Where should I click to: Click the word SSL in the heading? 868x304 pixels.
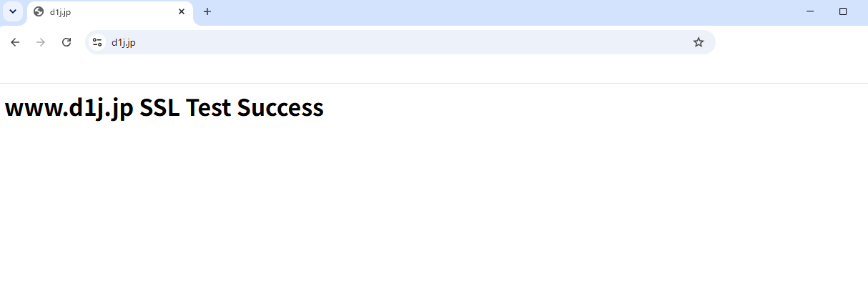159,107
